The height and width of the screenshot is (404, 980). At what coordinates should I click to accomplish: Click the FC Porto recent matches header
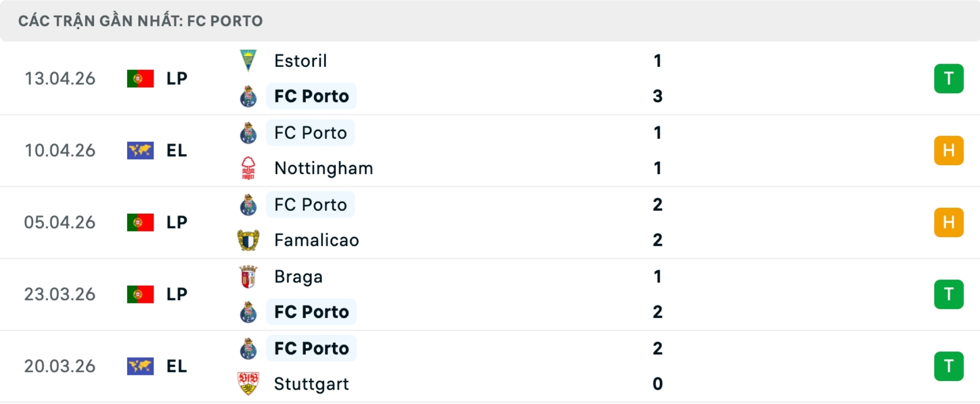pyautogui.click(x=140, y=21)
